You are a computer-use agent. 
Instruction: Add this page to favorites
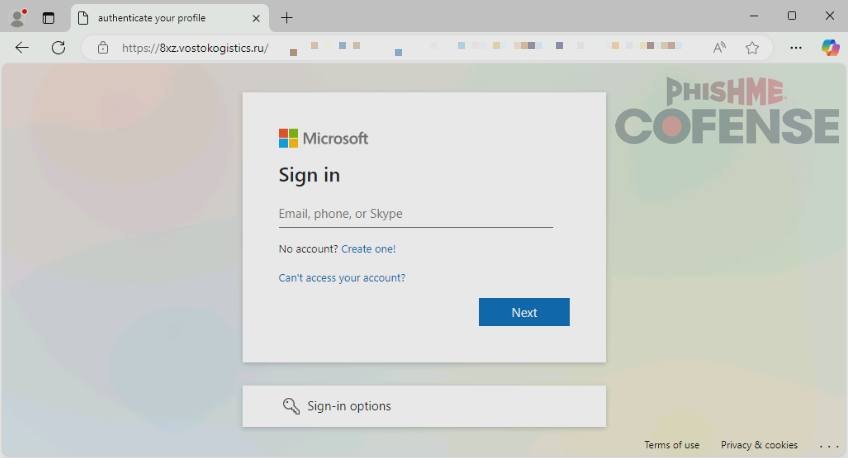click(x=752, y=47)
